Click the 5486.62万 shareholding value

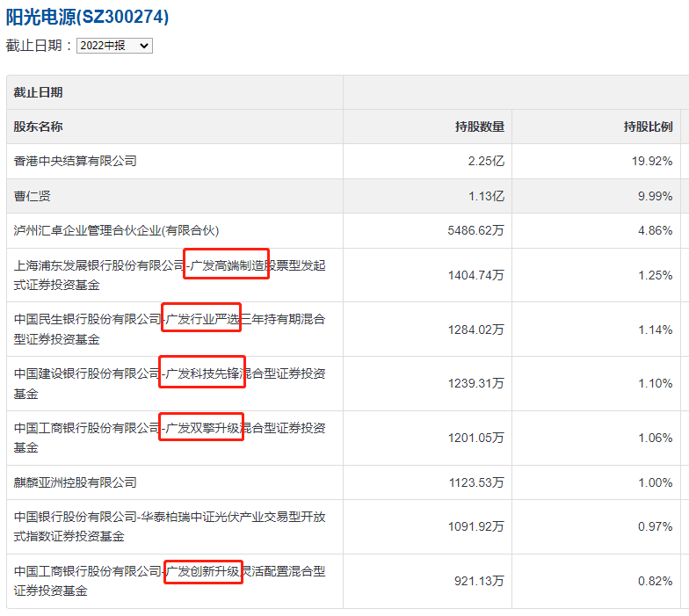[x=476, y=230]
